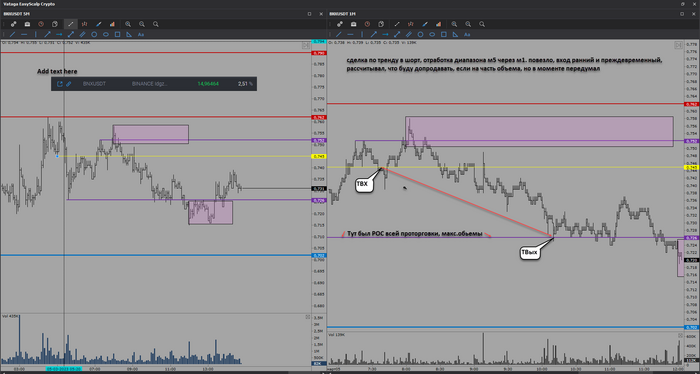700x374 pixels.
Task: Select the Aa text tool in left chart
Action: (x=141, y=34)
